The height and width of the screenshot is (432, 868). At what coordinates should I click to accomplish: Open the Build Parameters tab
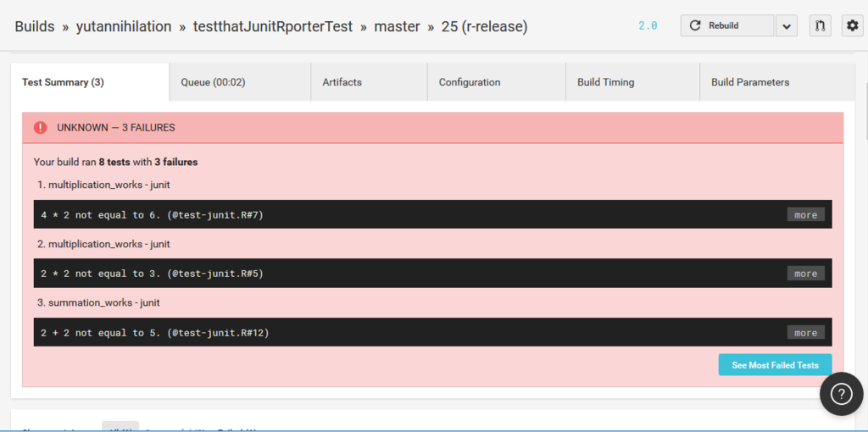click(x=777, y=82)
